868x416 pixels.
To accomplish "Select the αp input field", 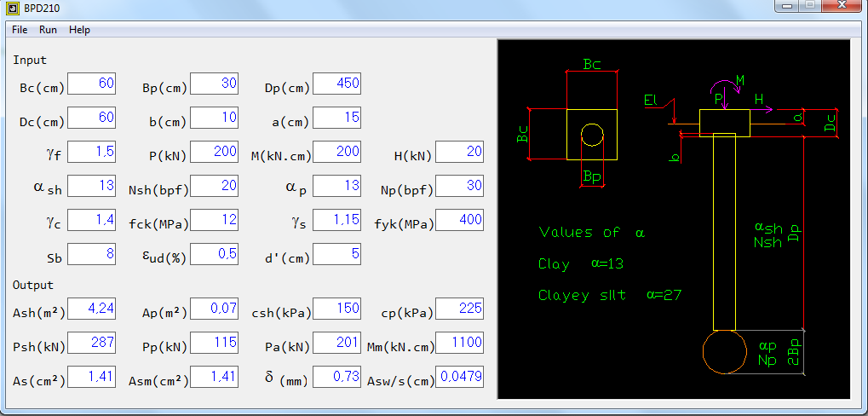I will coord(336,186).
